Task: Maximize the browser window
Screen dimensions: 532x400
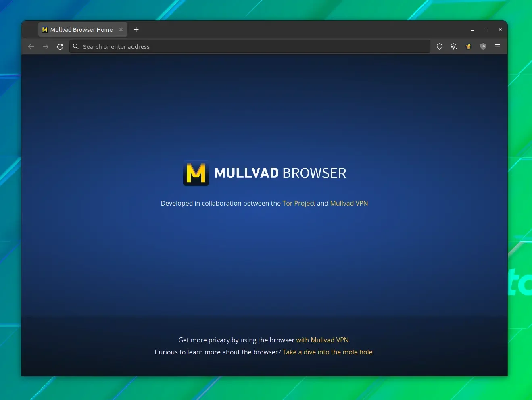Action: (486, 29)
